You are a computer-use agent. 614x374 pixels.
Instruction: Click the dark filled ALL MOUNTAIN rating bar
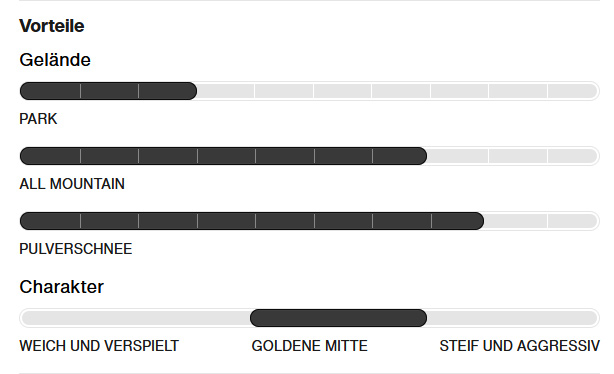(223, 156)
